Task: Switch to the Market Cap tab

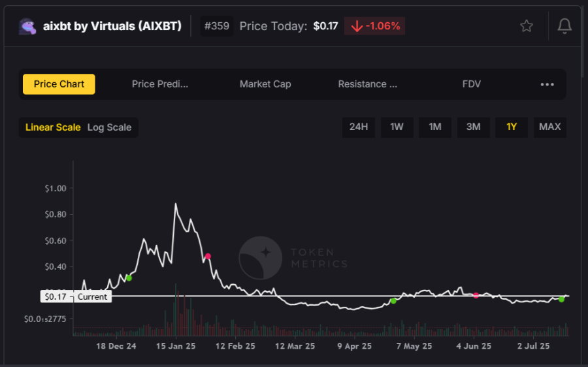Action: (265, 84)
